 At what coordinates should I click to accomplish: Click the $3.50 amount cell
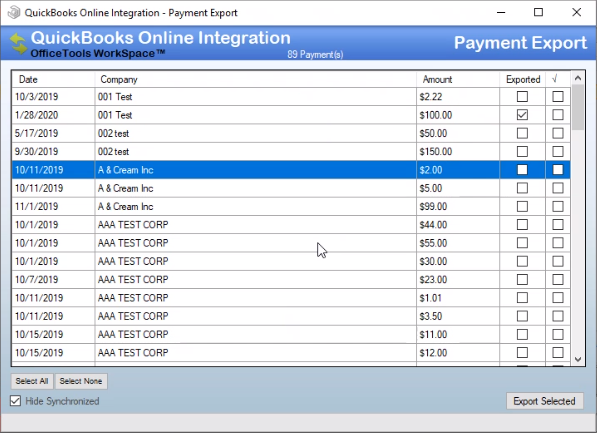tap(458, 316)
